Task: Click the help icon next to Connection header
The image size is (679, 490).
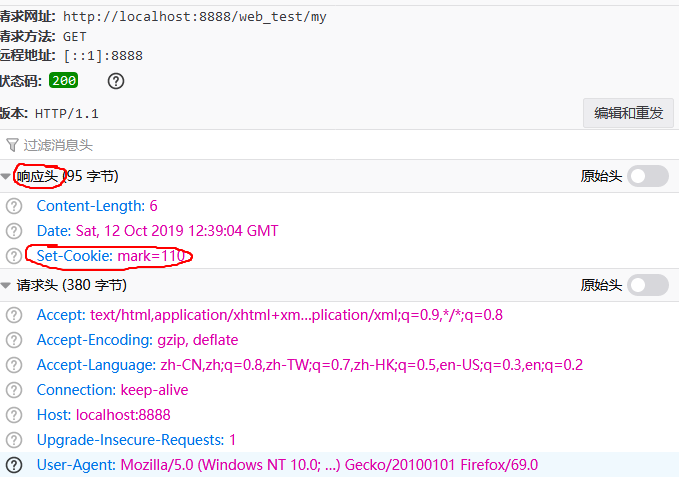Action: pos(14,390)
